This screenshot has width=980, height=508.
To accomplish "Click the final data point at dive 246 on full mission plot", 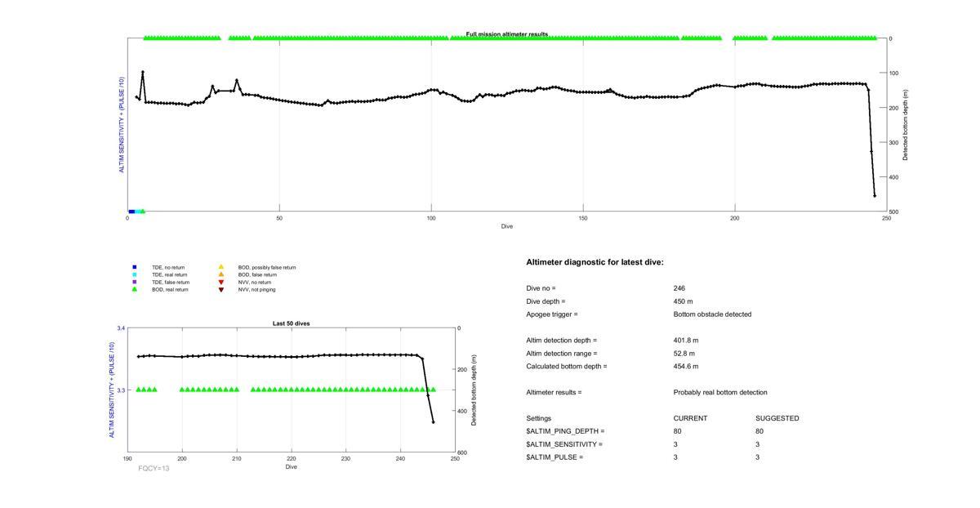I will click(x=875, y=195).
